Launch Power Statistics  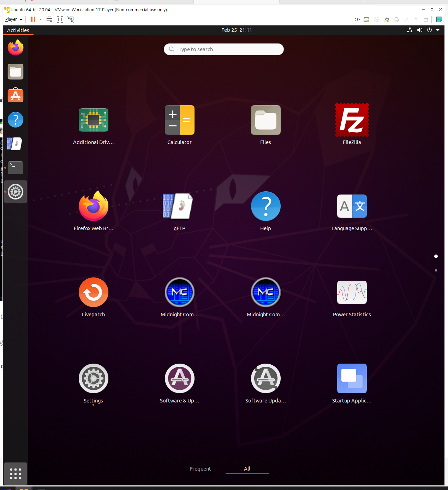[352, 292]
